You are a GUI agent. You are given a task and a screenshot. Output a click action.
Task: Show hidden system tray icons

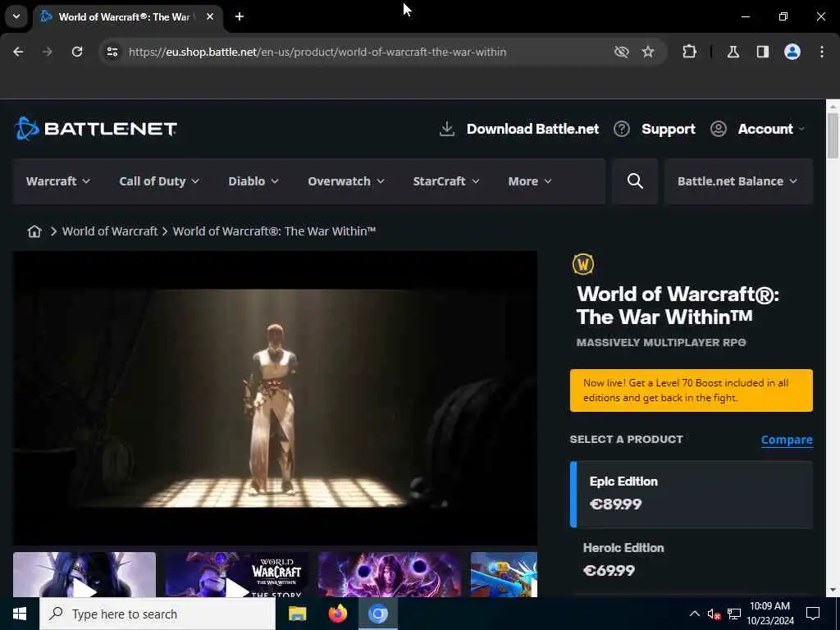point(694,614)
